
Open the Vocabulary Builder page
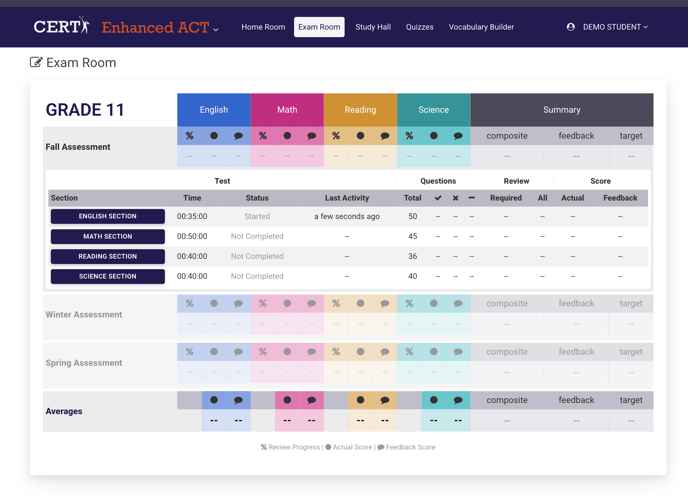coord(481,27)
